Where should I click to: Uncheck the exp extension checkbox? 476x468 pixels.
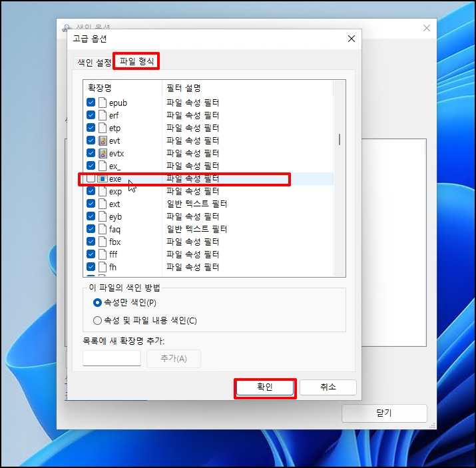tap(91, 191)
